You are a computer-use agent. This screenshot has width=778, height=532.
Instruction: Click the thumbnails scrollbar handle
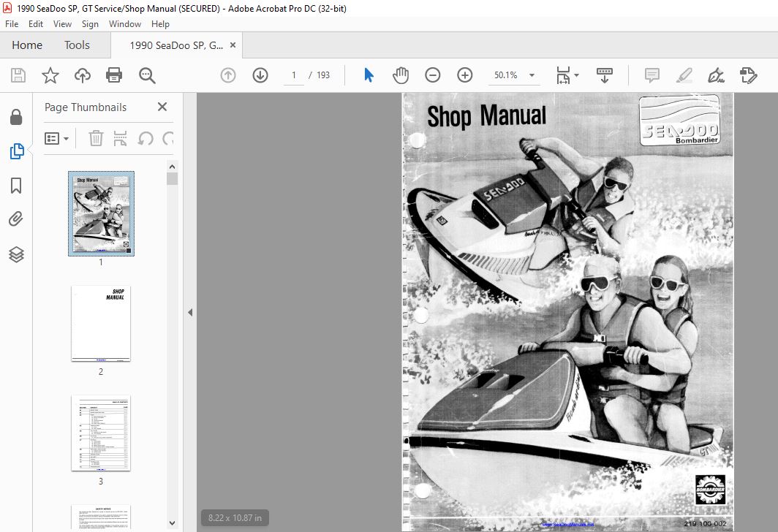coord(172,178)
